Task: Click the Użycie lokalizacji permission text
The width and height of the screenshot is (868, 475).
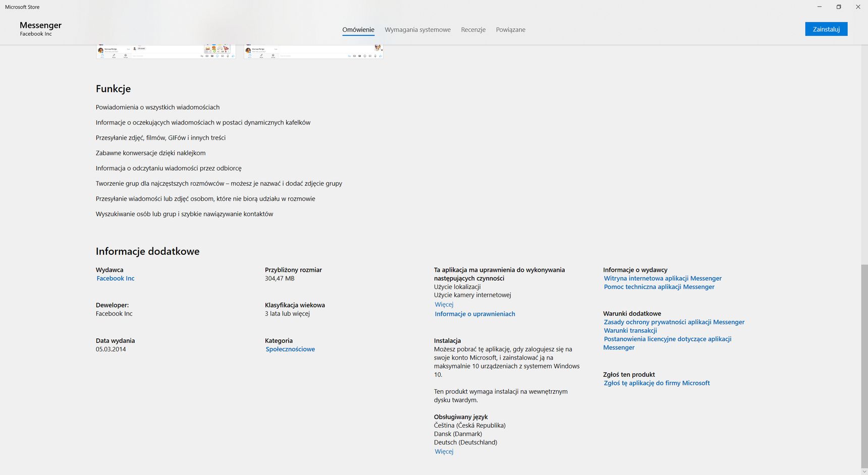Action: 457,287
